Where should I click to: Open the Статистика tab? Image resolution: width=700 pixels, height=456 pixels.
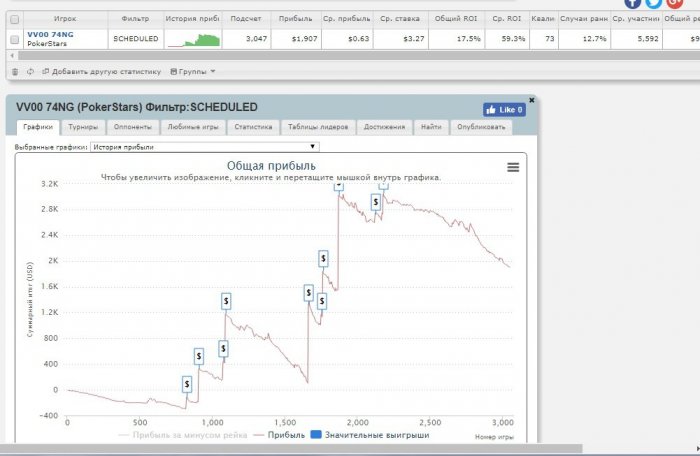[x=253, y=127]
